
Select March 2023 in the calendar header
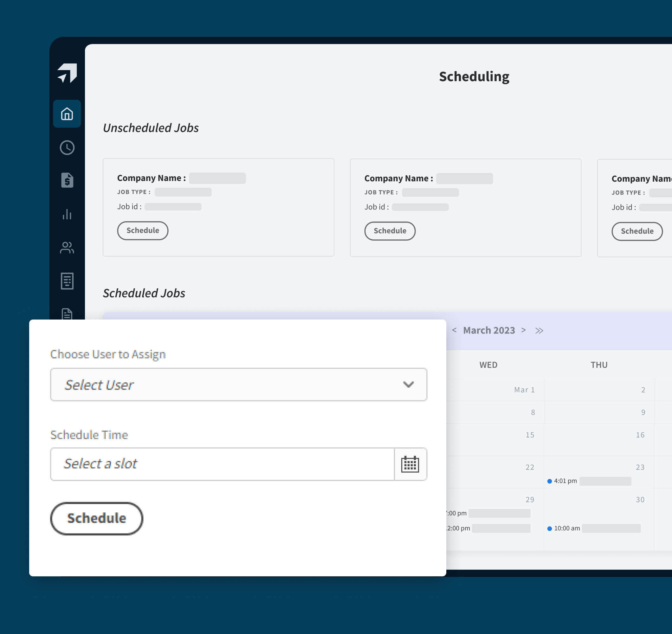coord(489,330)
